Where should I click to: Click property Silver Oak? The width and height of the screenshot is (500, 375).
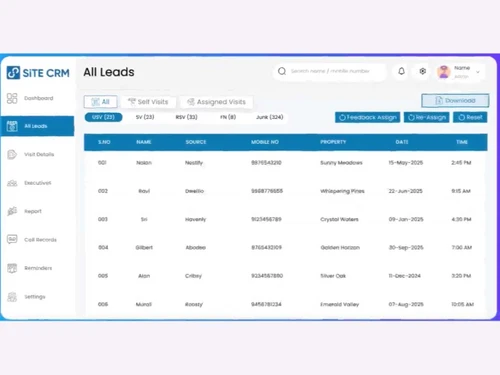[x=333, y=276]
